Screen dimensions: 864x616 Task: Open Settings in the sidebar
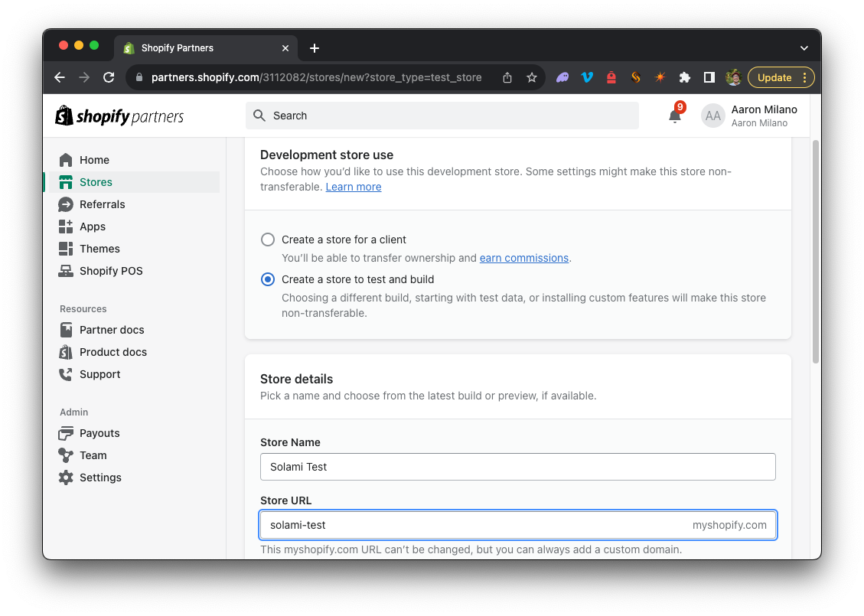click(100, 477)
